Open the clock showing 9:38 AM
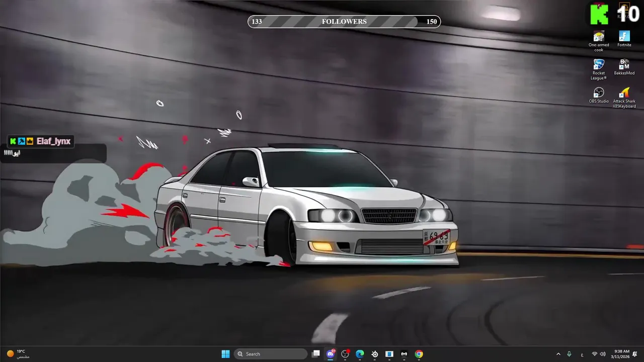The height and width of the screenshot is (362, 644). click(621, 354)
